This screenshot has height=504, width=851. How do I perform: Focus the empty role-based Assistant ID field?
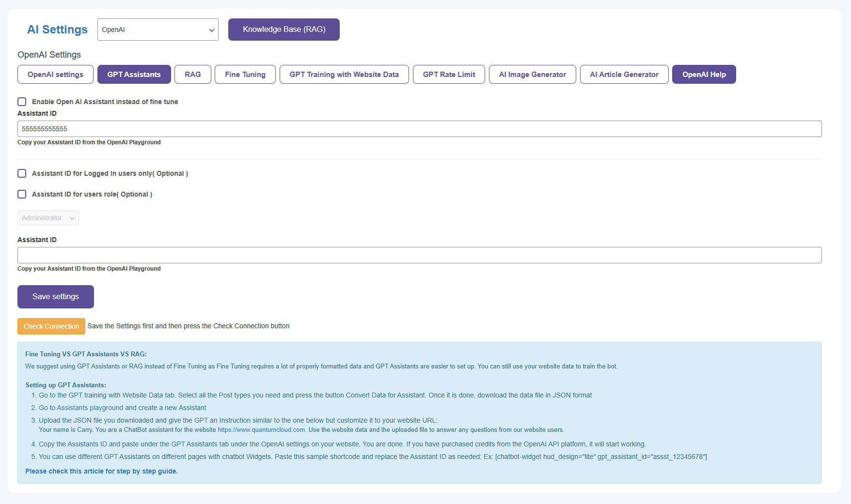(x=419, y=255)
